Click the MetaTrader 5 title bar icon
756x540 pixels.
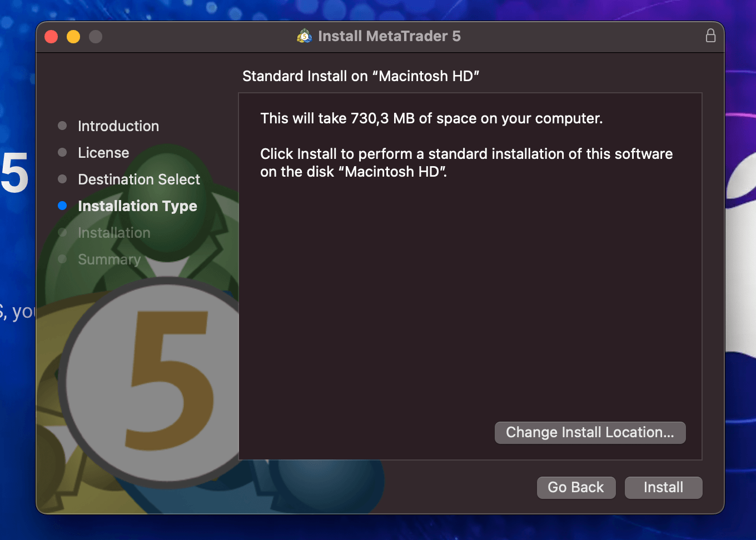305,37
